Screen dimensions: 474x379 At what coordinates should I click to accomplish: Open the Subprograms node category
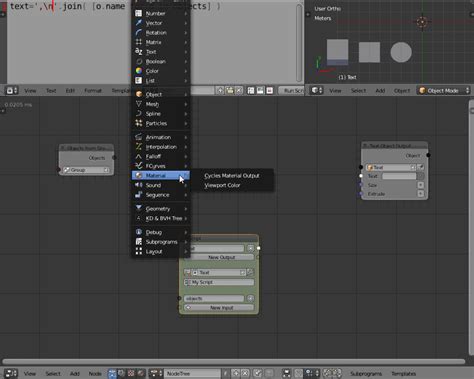(x=161, y=242)
